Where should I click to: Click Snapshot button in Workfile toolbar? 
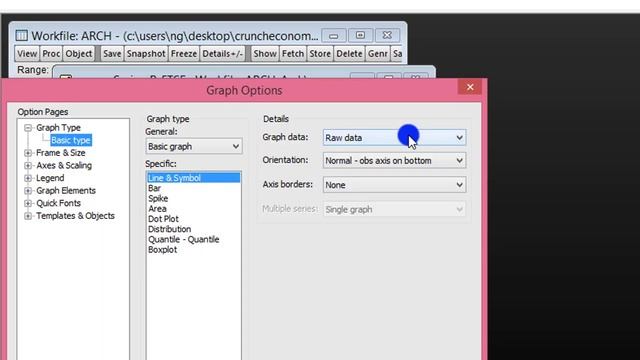click(146, 54)
